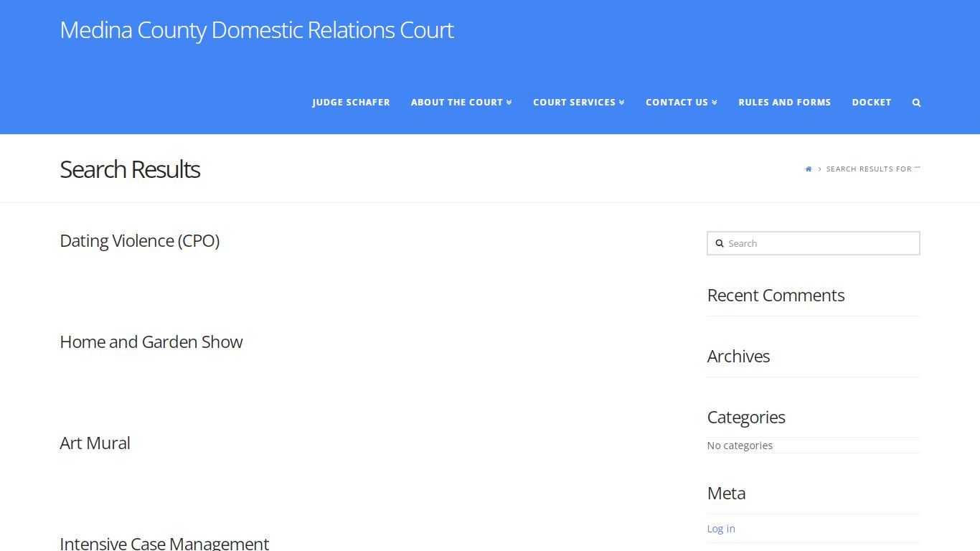Open the Dating Violence (CPO) result

139,241
